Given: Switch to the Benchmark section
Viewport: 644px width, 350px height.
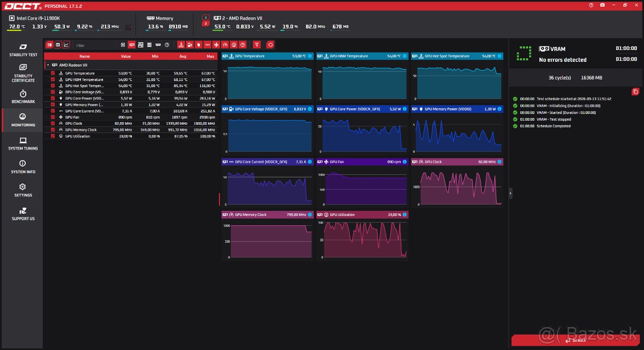Looking at the screenshot, I should click(23, 97).
